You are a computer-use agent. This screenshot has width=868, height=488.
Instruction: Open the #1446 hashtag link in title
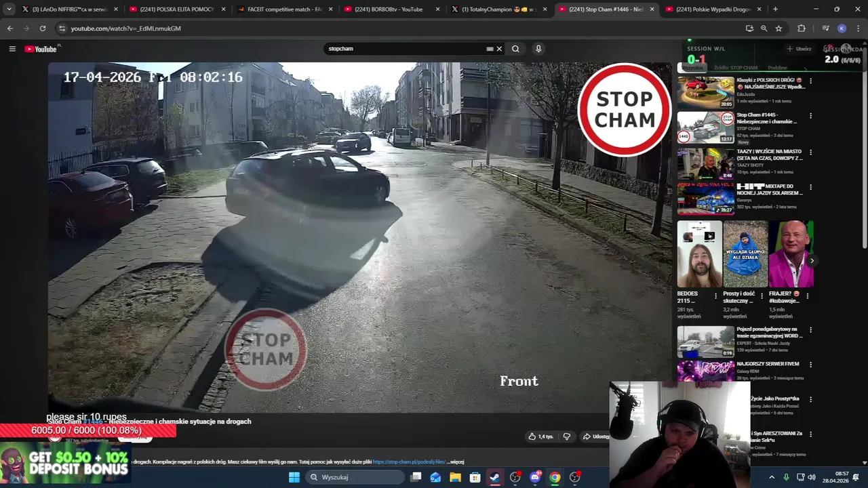click(93, 422)
